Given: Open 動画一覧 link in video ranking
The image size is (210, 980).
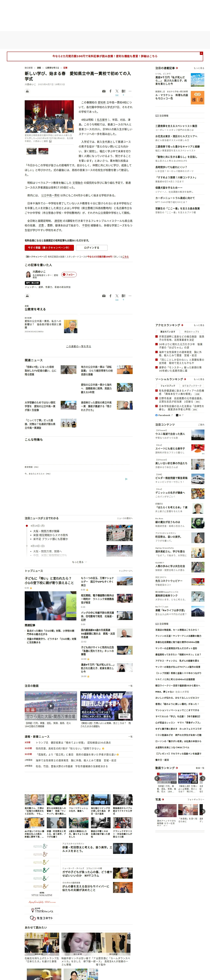Looking at the screenshot, I should 200,768.
